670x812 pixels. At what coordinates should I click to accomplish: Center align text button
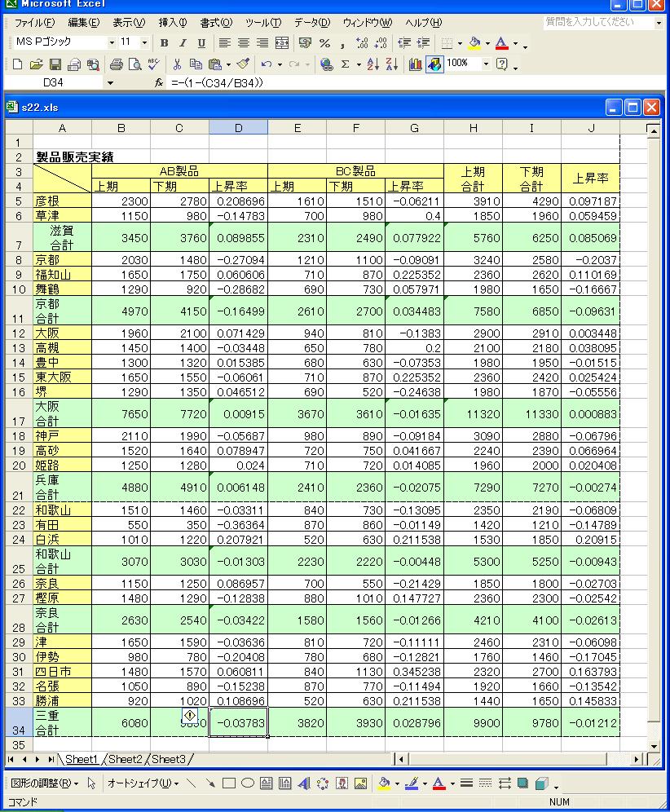244,43
